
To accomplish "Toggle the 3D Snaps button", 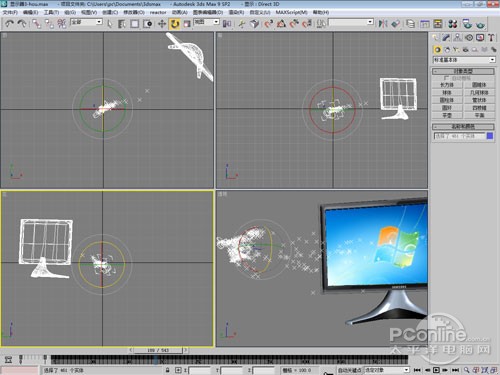I will pos(268,24).
